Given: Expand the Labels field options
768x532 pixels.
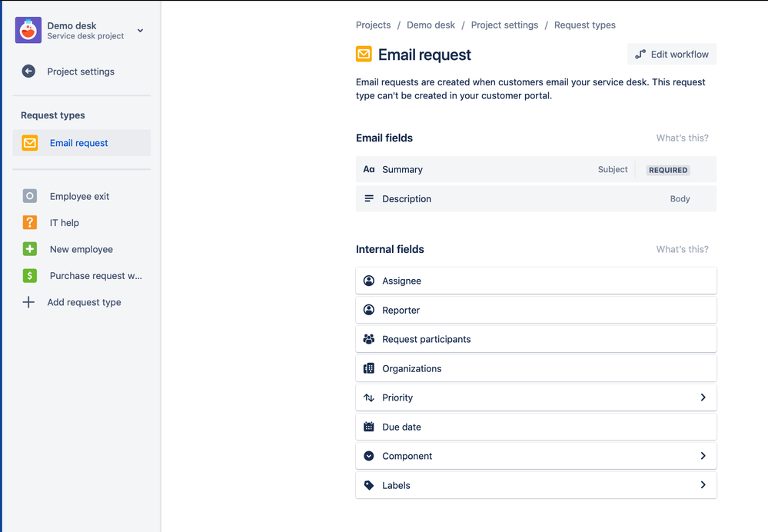Looking at the screenshot, I should click(x=703, y=485).
